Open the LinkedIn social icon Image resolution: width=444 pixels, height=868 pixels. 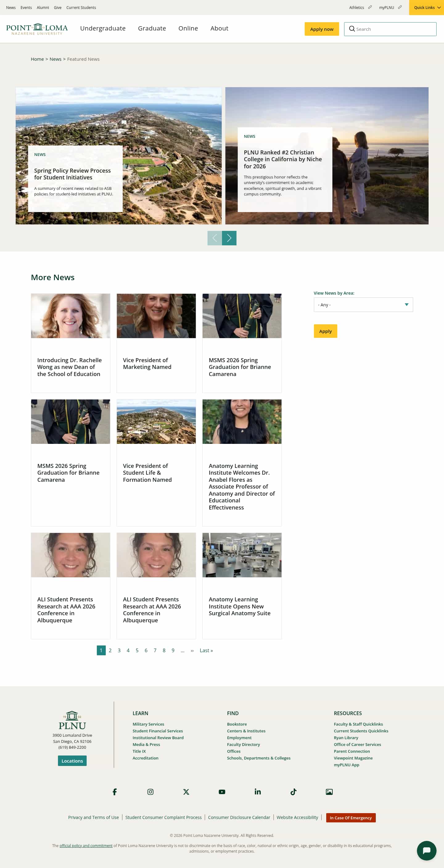[x=257, y=792]
